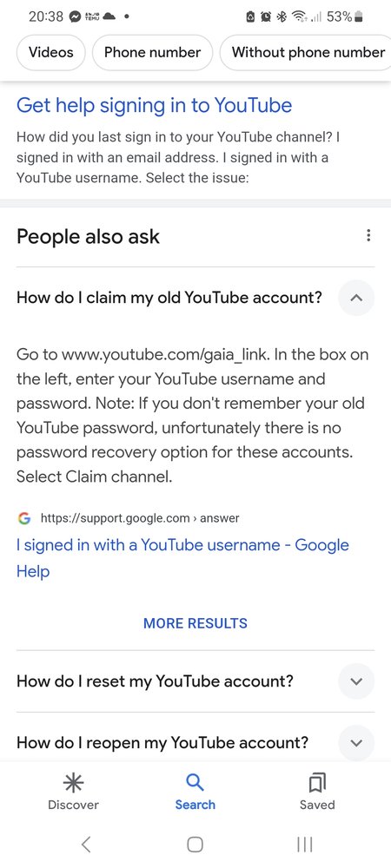Open Get help signing in to YouTube

coord(154,105)
